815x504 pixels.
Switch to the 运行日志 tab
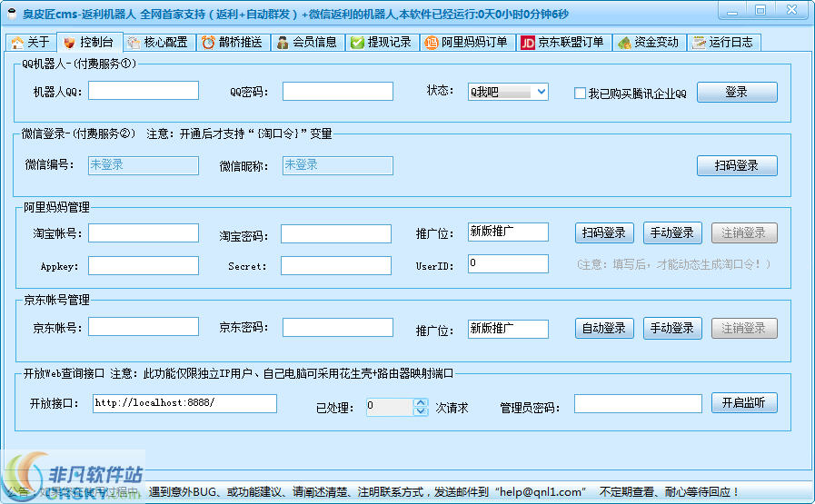(724, 42)
